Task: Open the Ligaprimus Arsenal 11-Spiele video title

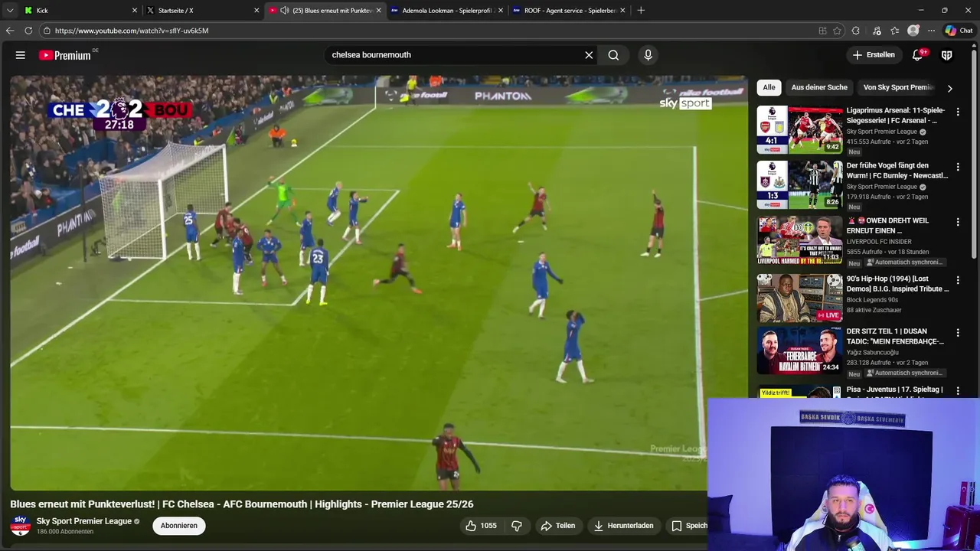Action: [896, 116]
